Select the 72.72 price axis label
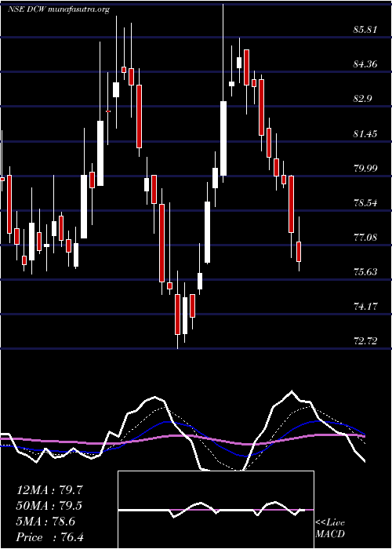 365,341
